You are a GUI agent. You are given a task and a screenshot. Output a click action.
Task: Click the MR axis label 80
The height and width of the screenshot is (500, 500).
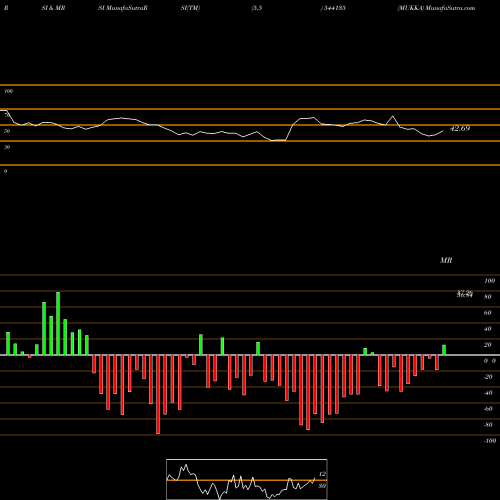488,297
